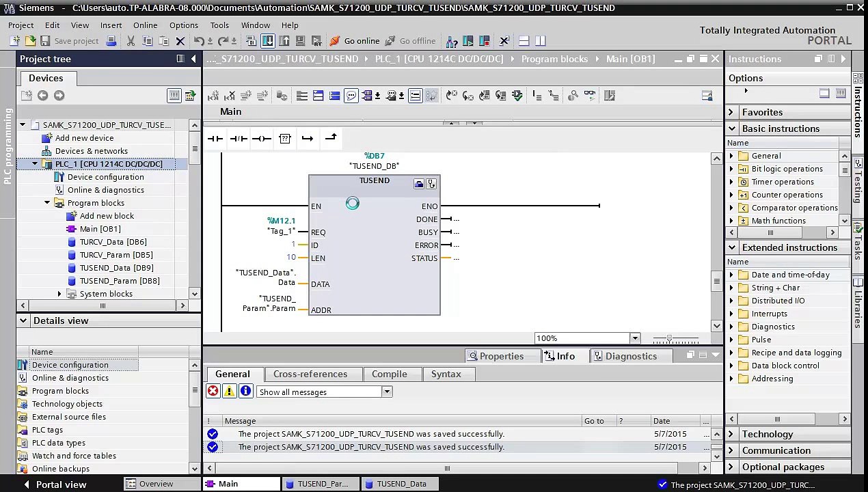
Task: Expand the Technology instructions section
Action: 731,434
